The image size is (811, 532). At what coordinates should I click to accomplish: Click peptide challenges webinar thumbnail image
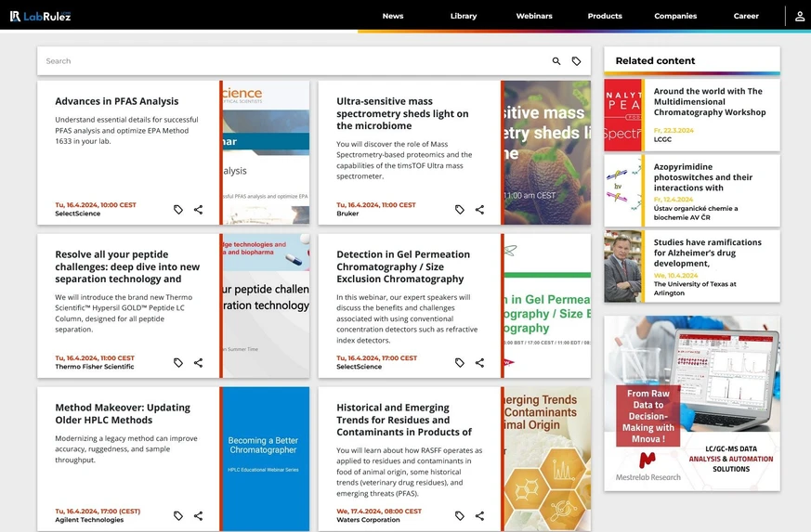coord(266,305)
